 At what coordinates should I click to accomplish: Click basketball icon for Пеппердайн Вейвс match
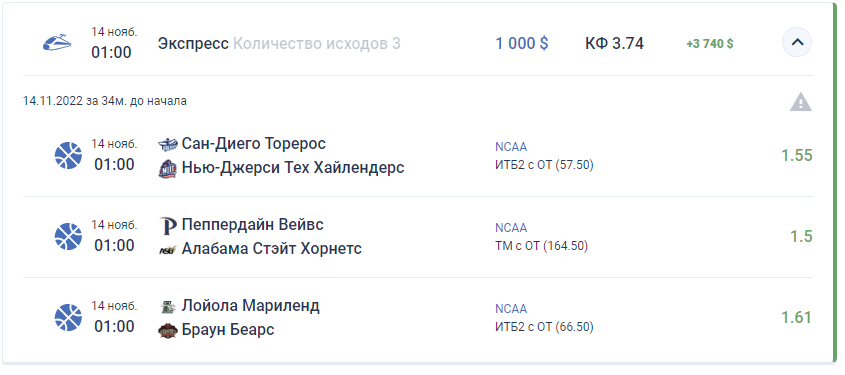click(x=68, y=237)
